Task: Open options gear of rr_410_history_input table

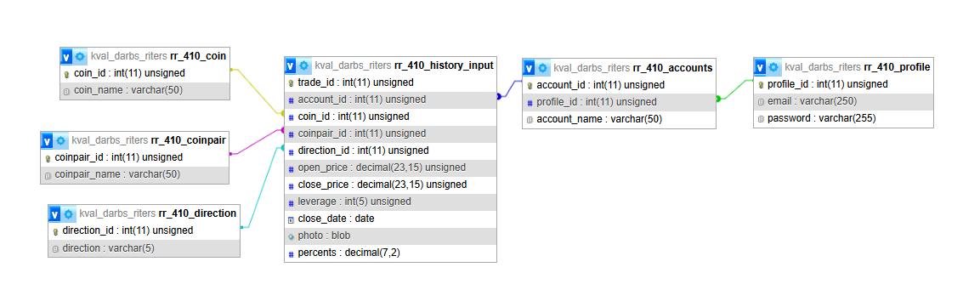Action: click(303, 65)
